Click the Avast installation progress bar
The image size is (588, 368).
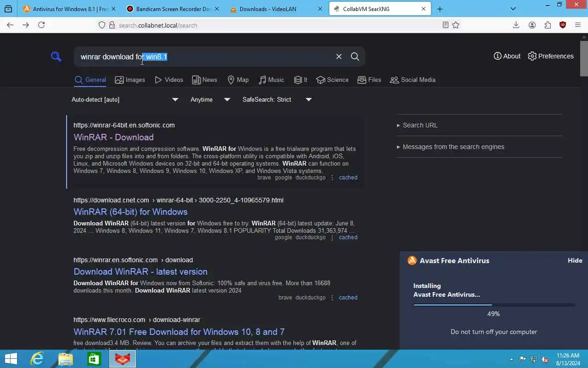pos(494,305)
